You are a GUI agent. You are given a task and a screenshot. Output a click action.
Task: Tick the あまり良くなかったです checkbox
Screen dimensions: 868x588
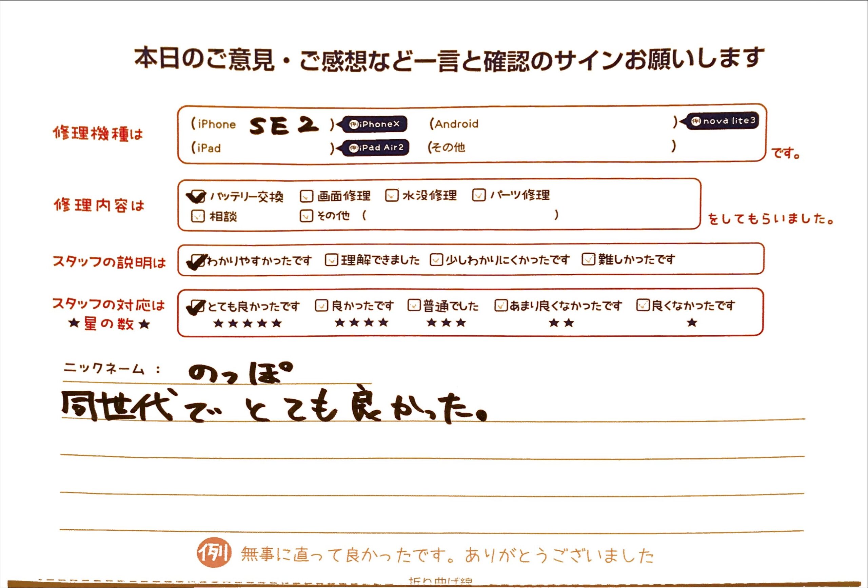(x=500, y=305)
